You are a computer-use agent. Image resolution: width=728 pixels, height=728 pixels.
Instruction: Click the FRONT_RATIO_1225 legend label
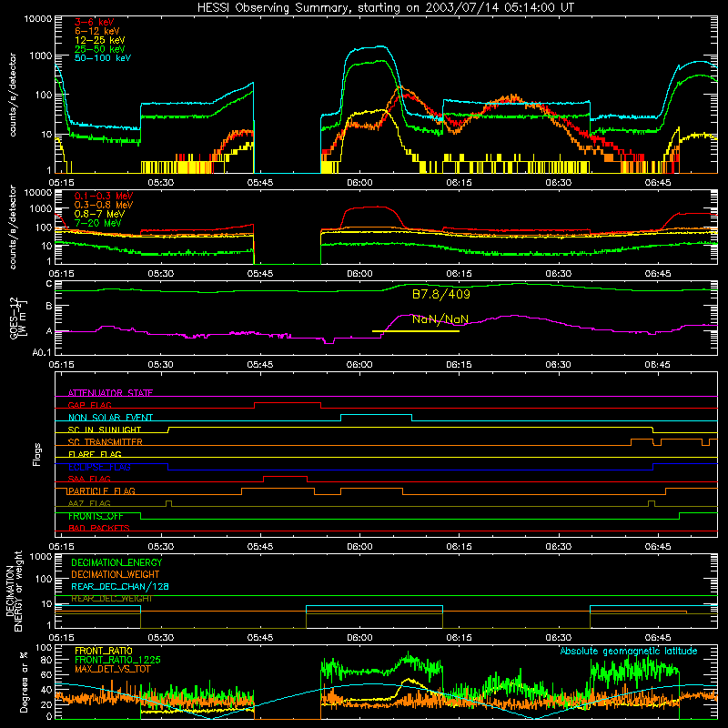coord(117,660)
